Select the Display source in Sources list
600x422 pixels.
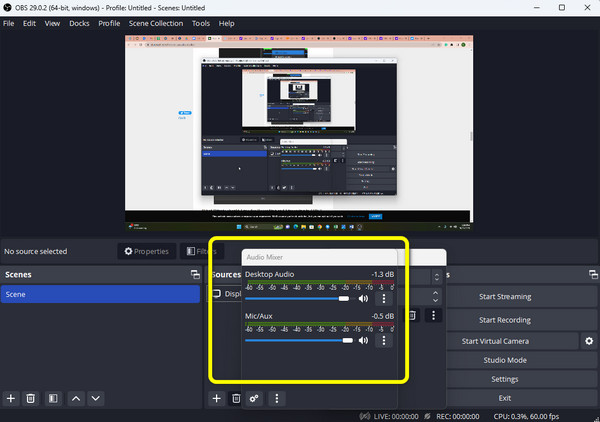[x=227, y=294]
